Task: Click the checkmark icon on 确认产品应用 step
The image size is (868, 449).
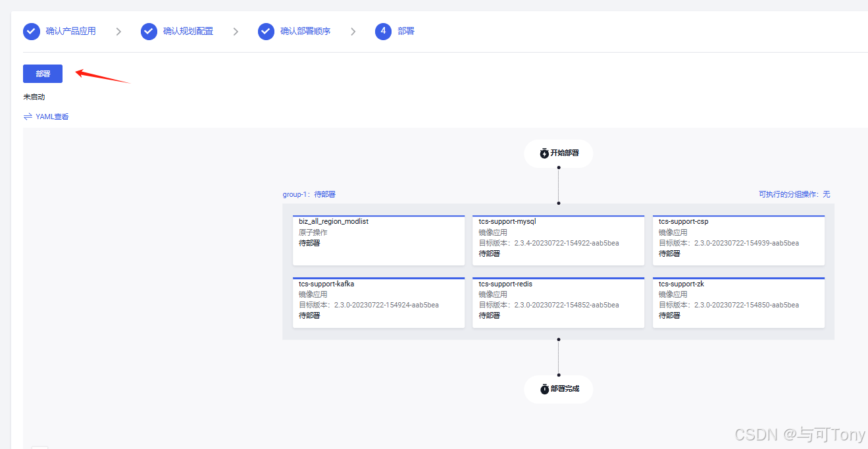Action: [x=31, y=31]
